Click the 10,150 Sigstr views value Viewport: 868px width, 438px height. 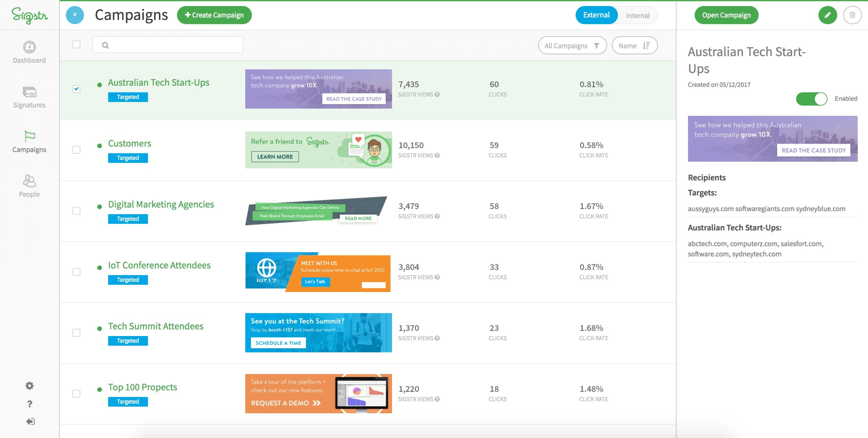click(411, 145)
